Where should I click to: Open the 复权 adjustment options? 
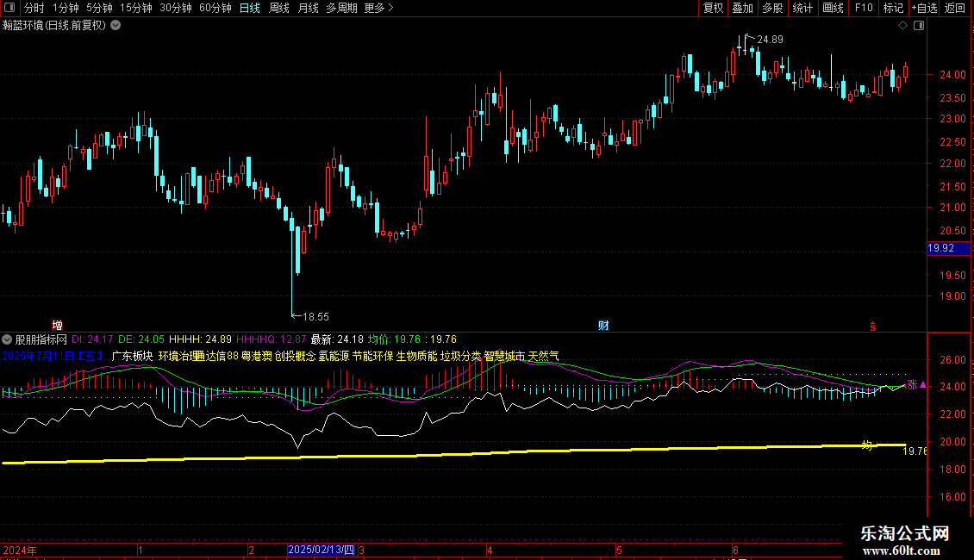coord(713,8)
